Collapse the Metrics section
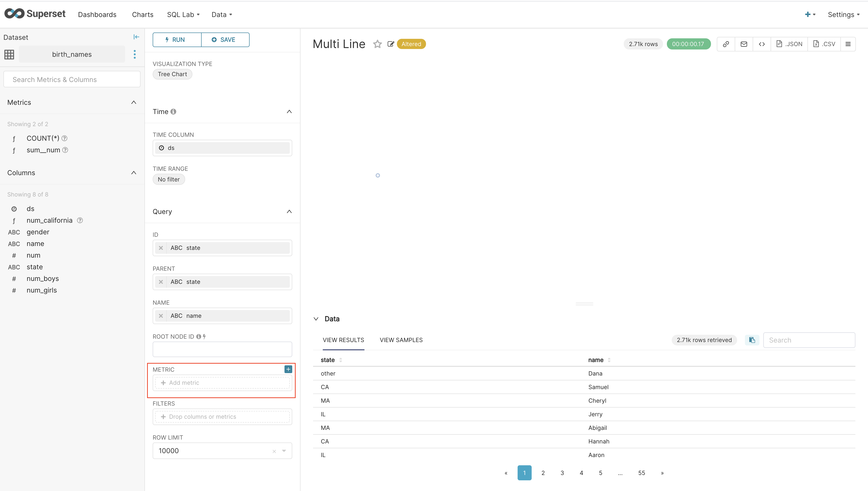 (x=134, y=103)
